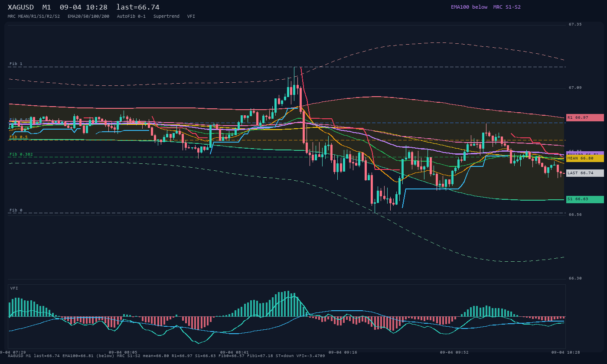The image size is (607, 364).
Task: Select the 'AutoFib 0-1' indicator label
Action: tap(131, 16)
